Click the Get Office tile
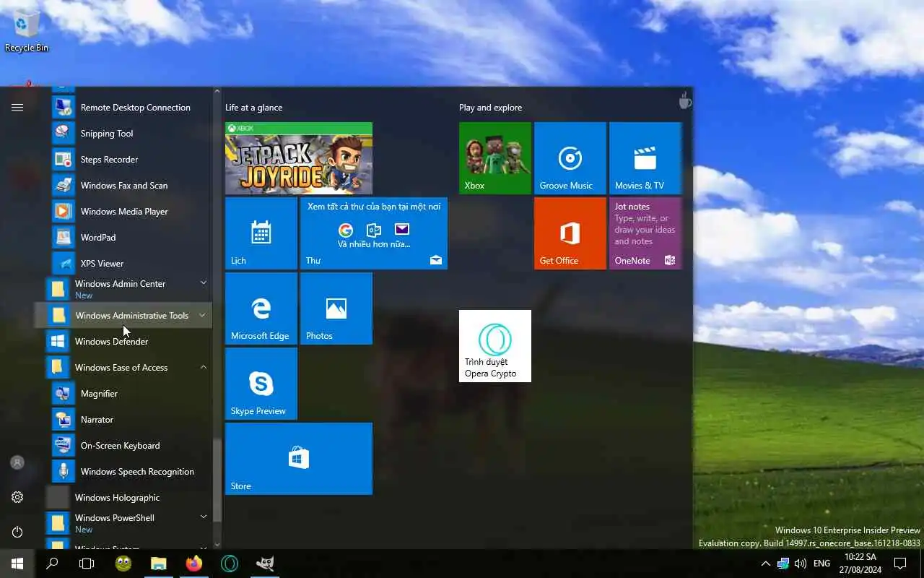The width and height of the screenshot is (924, 578). click(570, 233)
